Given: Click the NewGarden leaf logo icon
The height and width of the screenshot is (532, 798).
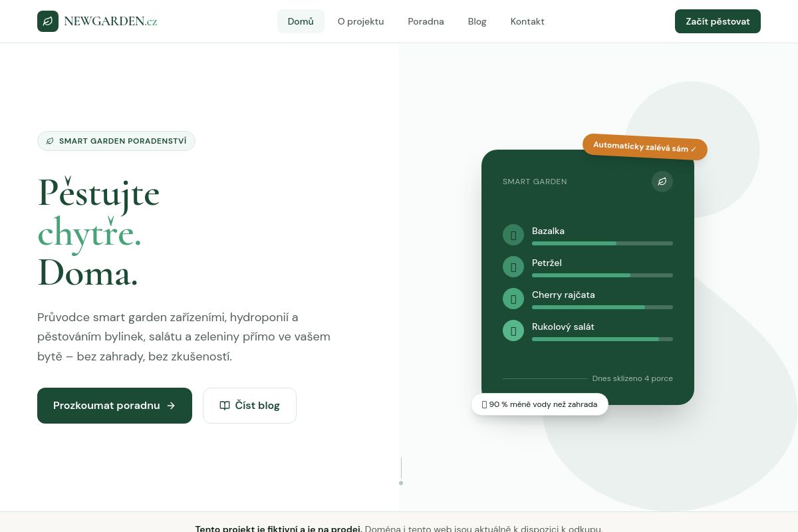Looking at the screenshot, I should pyautogui.click(x=48, y=21).
